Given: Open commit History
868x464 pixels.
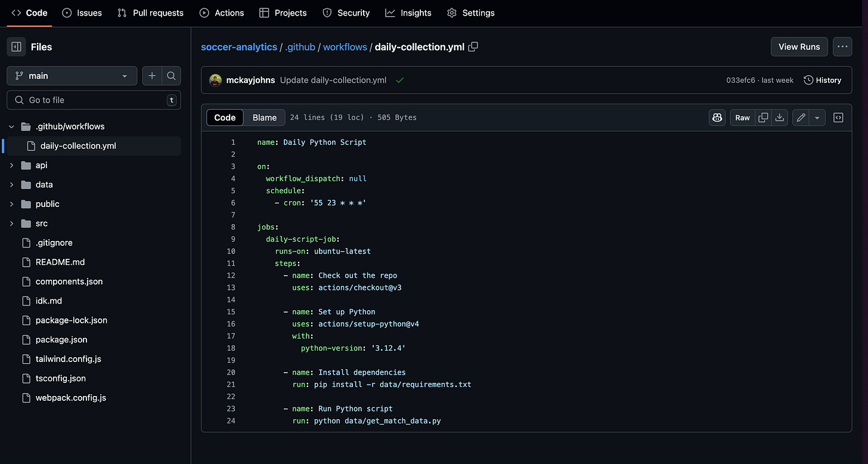Looking at the screenshot, I should (x=822, y=80).
